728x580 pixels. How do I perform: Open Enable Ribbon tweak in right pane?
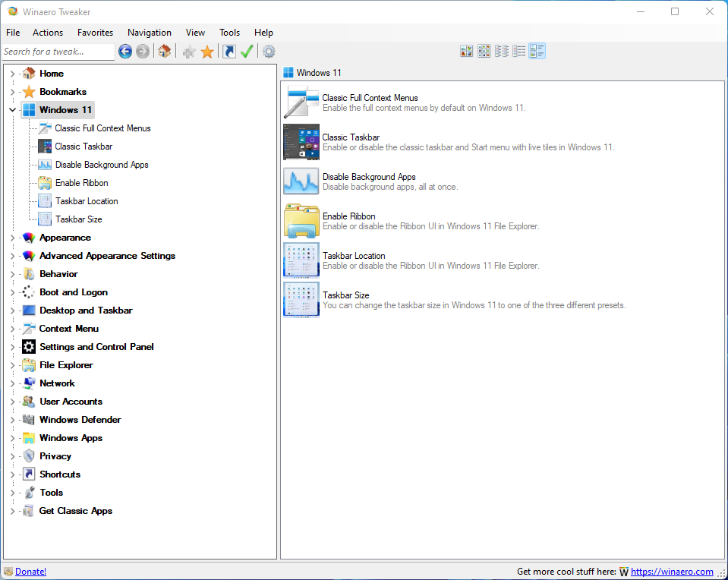click(x=349, y=216)
